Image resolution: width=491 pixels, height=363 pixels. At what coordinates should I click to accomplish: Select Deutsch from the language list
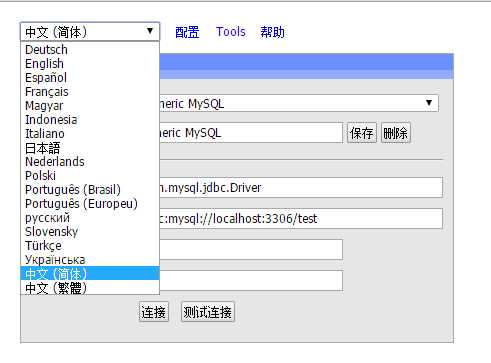[x=90, y=50]
